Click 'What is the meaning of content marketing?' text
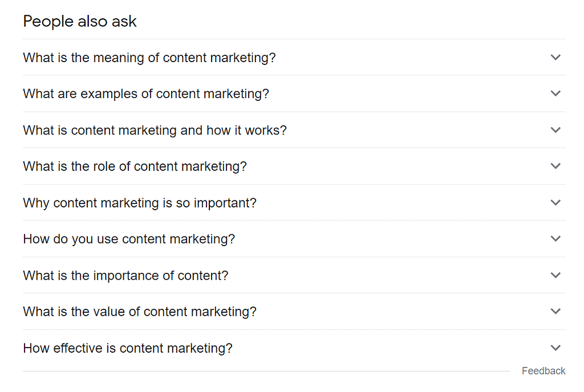 (149, 58)
